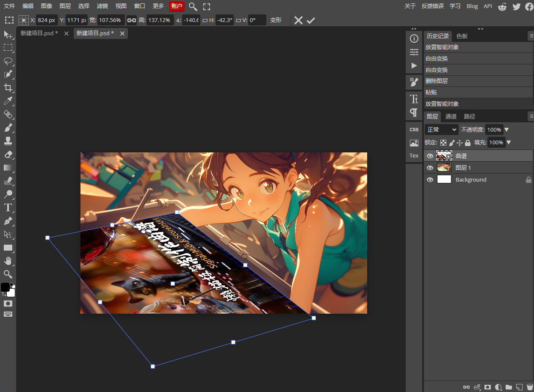Screen dimensions: 534x392
Task: Open the fill slider dropdown arrow
Action: point(509,142)
